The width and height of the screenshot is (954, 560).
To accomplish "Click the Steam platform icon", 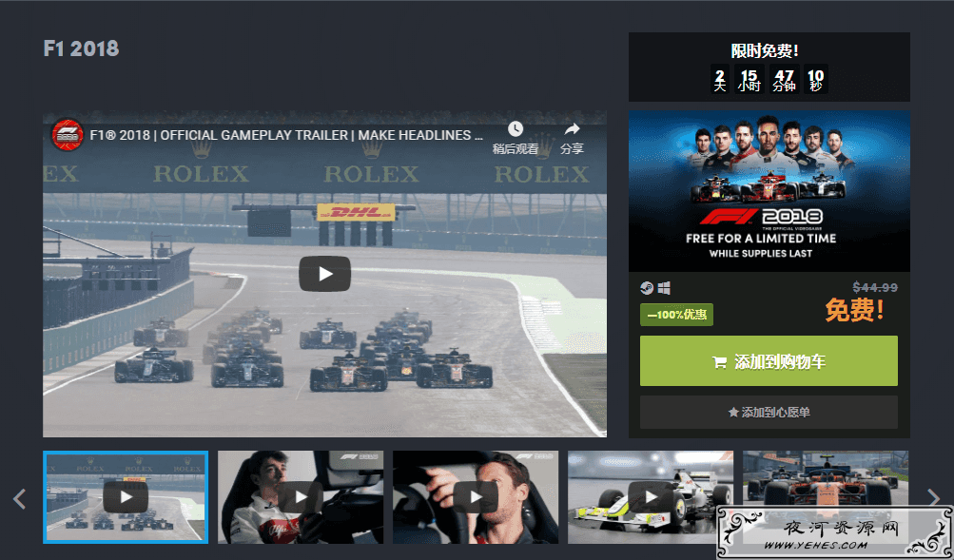I will tap(647, 287).
